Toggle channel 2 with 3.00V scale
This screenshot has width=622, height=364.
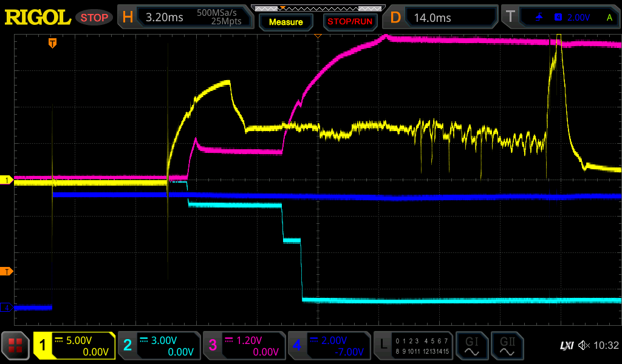click(x=159, y=346)
